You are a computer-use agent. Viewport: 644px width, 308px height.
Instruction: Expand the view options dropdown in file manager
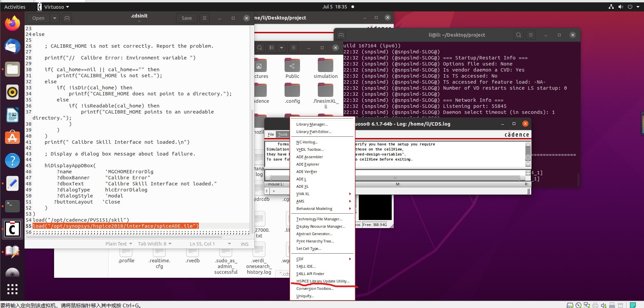coord(282,48)
